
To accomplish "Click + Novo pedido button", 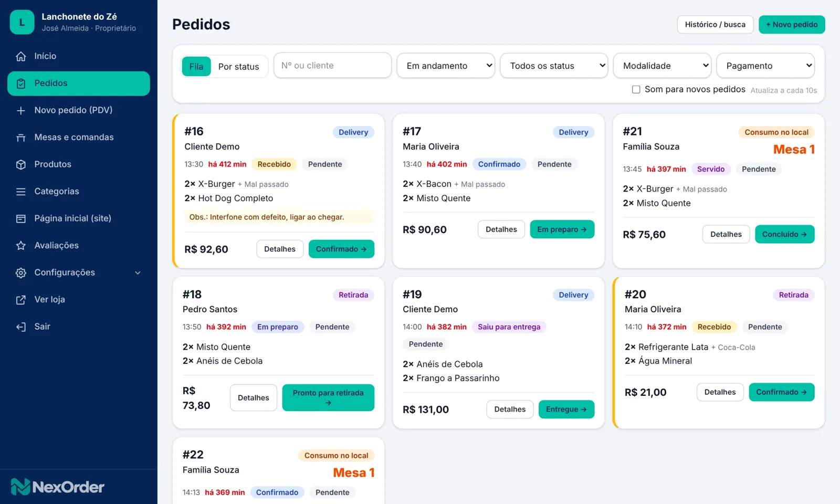I will coord(792,25).
